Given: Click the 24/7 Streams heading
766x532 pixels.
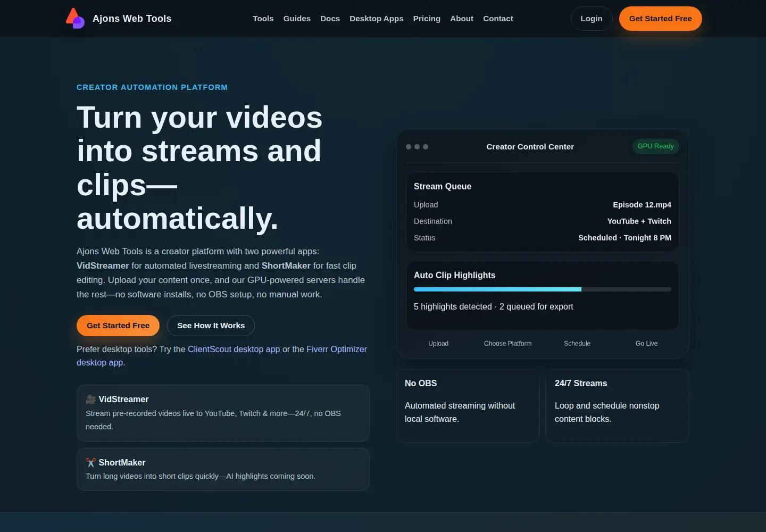Looking at the screenshot, I should pyautogui.click(x=581, y=383).
